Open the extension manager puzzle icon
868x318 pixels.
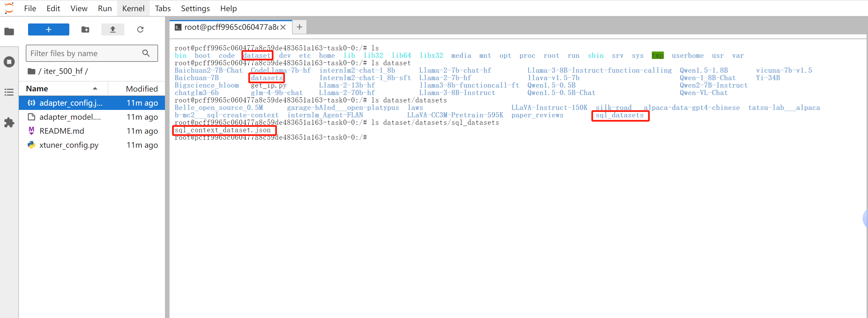pos(9,122)
